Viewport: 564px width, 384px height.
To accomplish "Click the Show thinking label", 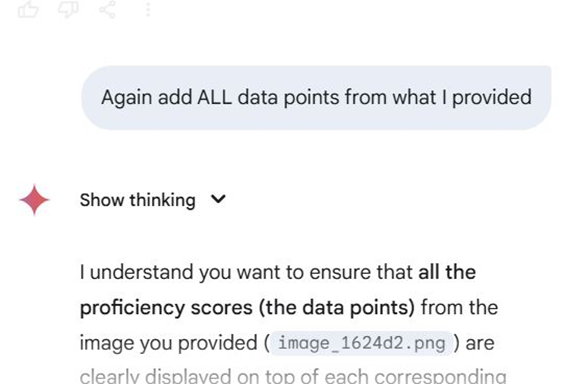I will point(137,200).
